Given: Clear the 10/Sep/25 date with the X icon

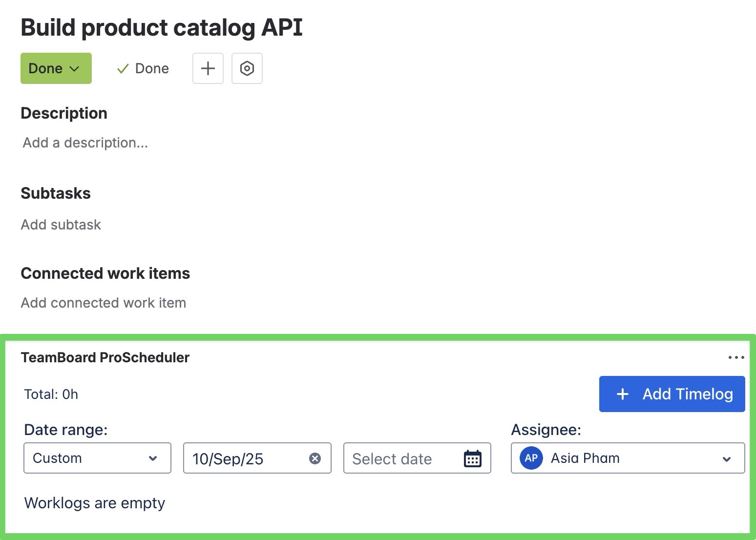Looking at the screenshot, I should [x=315, y=458].
